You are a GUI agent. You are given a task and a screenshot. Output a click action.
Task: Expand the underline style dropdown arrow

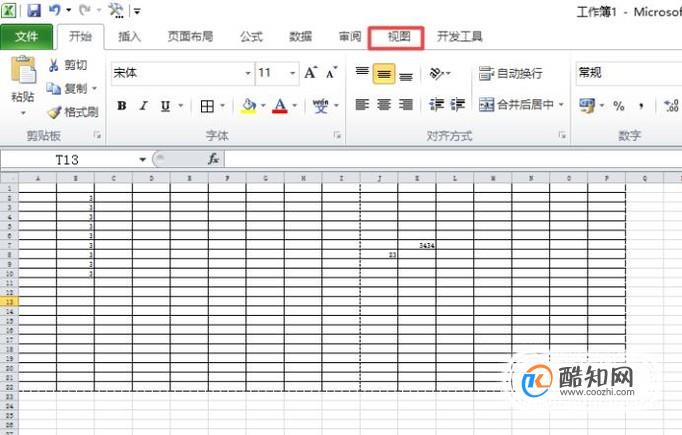(181, 106)
